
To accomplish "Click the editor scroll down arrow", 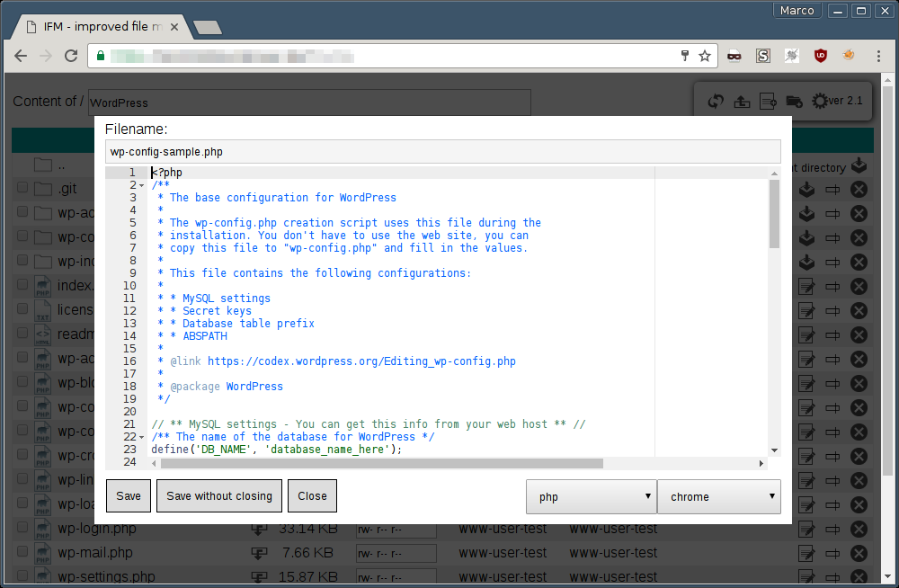I will pyautogui.click(x=775, y=450).
